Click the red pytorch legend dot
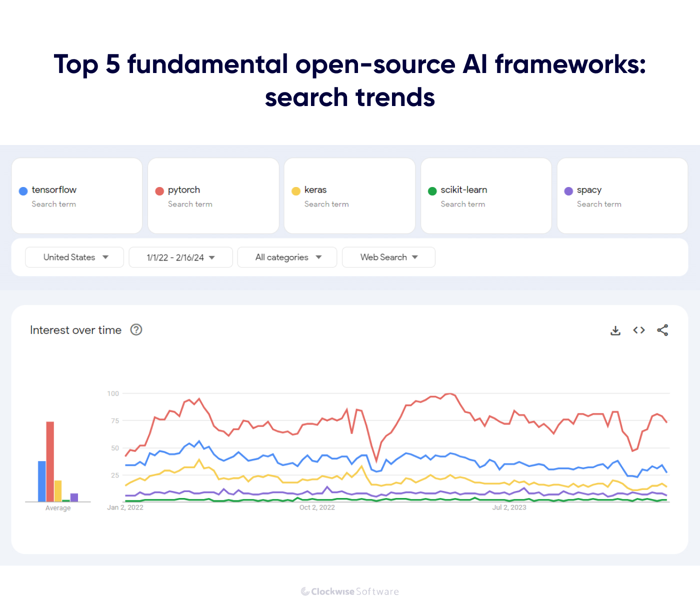700x616 pixels. tap(159, 190)
